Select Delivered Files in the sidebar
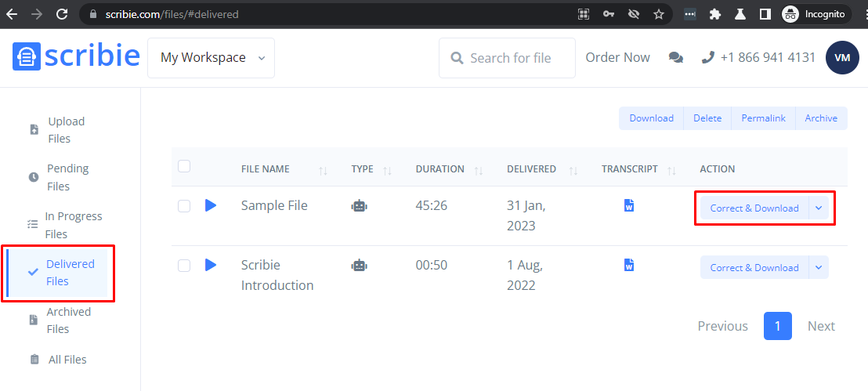 tap(57, 273)
